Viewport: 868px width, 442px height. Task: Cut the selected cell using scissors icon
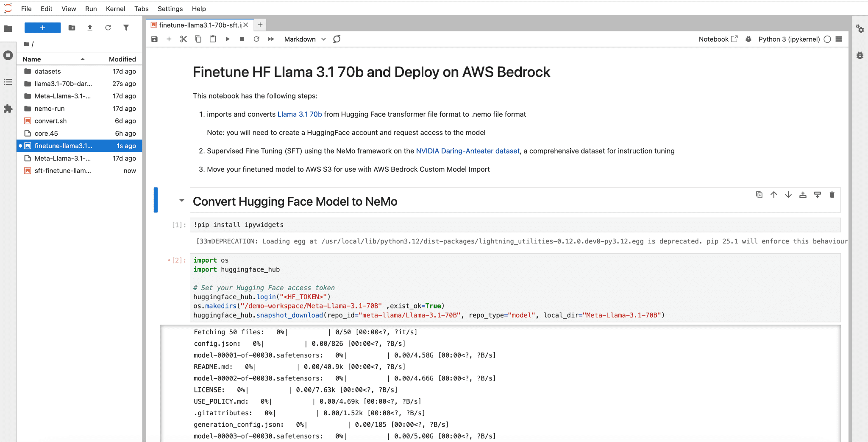point(183,39)
